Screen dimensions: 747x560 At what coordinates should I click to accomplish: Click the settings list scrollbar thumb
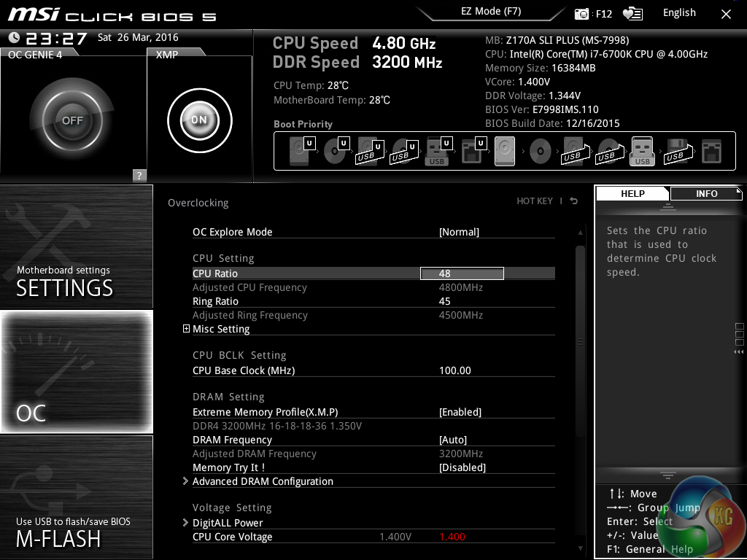coord(580,341)
